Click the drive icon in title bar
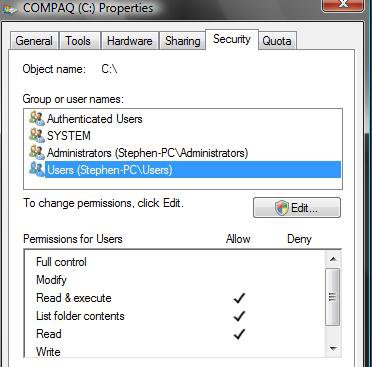 pyautogui.click(x=9, y=8)
